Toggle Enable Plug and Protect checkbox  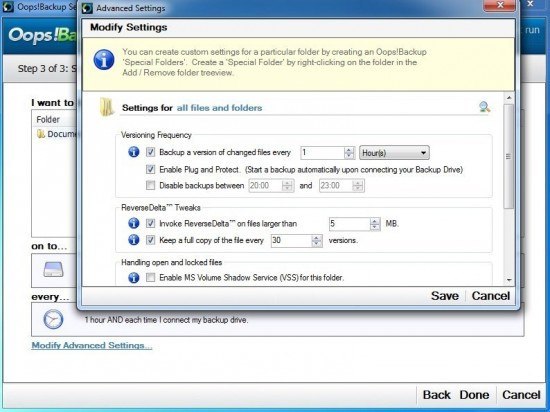pyautogui.click(x=150, y=170)
